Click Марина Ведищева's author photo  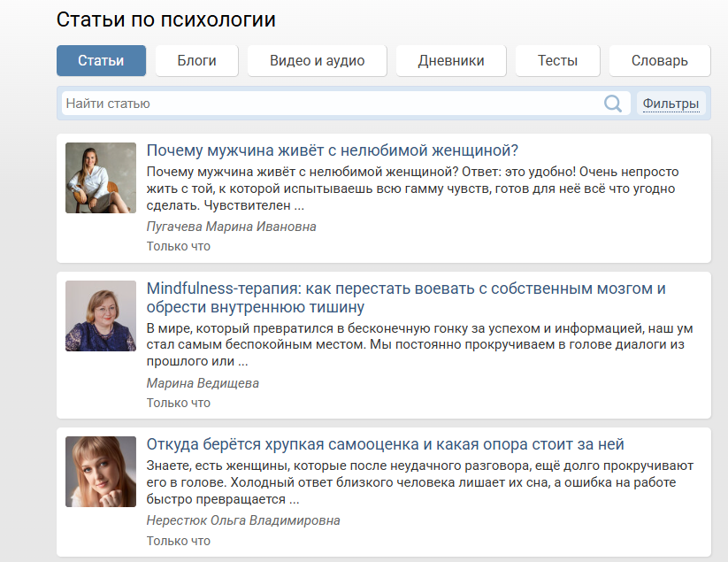click(x=101, y=316)
